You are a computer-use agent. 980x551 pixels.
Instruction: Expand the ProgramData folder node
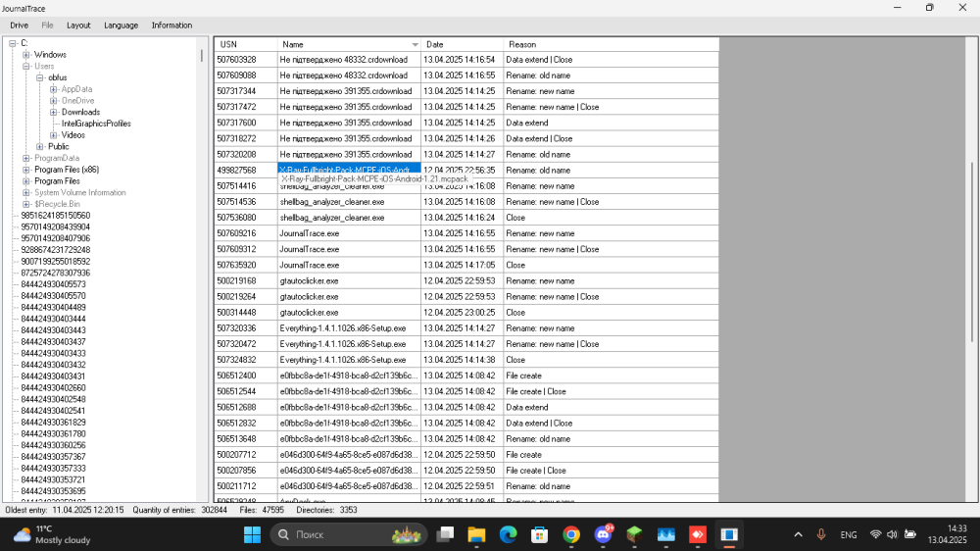pyautogui.click(x=26, y=158)
